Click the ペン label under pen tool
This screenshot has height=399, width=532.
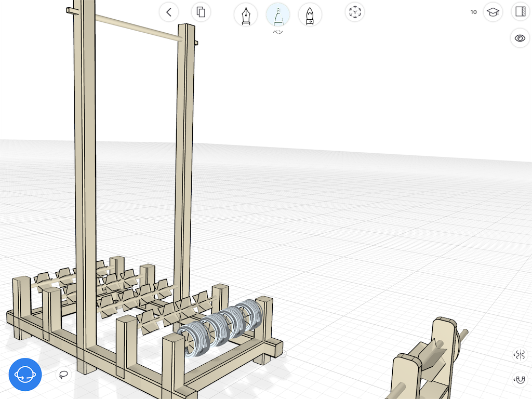[x=278, y=32]
